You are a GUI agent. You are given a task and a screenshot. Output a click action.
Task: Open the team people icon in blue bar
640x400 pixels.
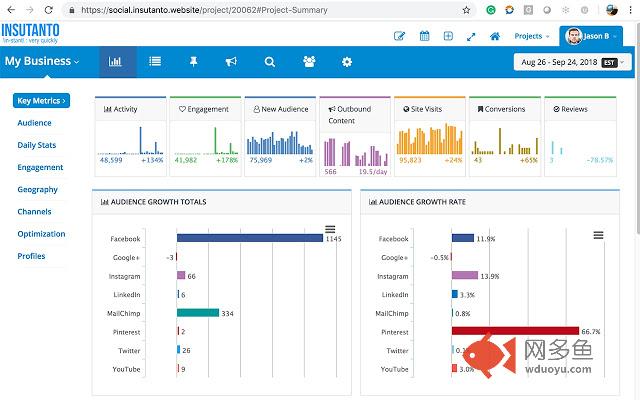(309, 62)
